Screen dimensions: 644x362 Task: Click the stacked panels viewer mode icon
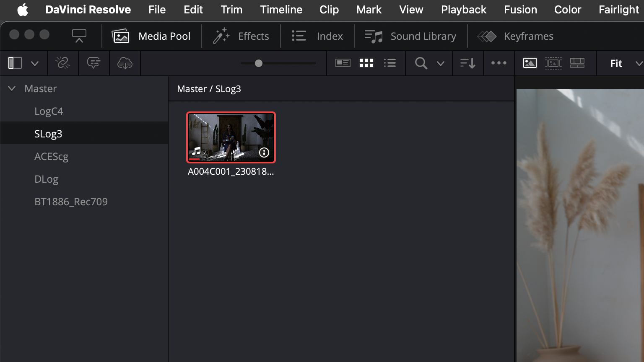click(x=577, y=63)
